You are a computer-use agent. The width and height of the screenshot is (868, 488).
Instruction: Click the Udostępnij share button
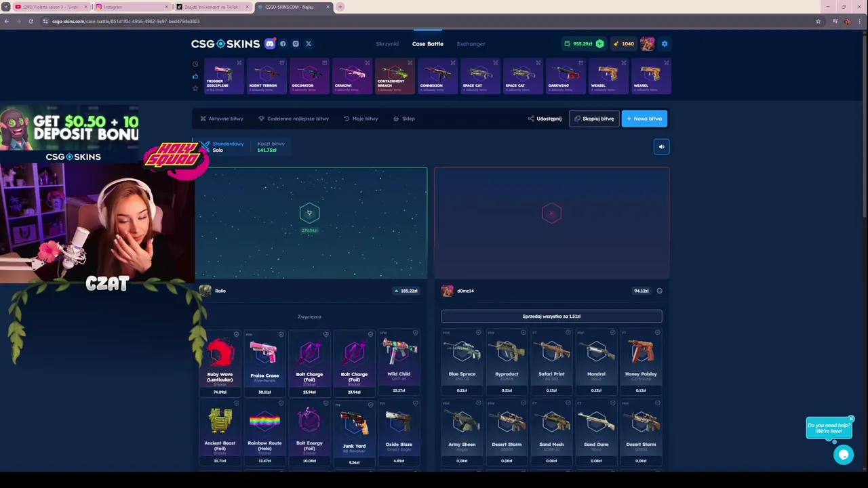point(545,119)
